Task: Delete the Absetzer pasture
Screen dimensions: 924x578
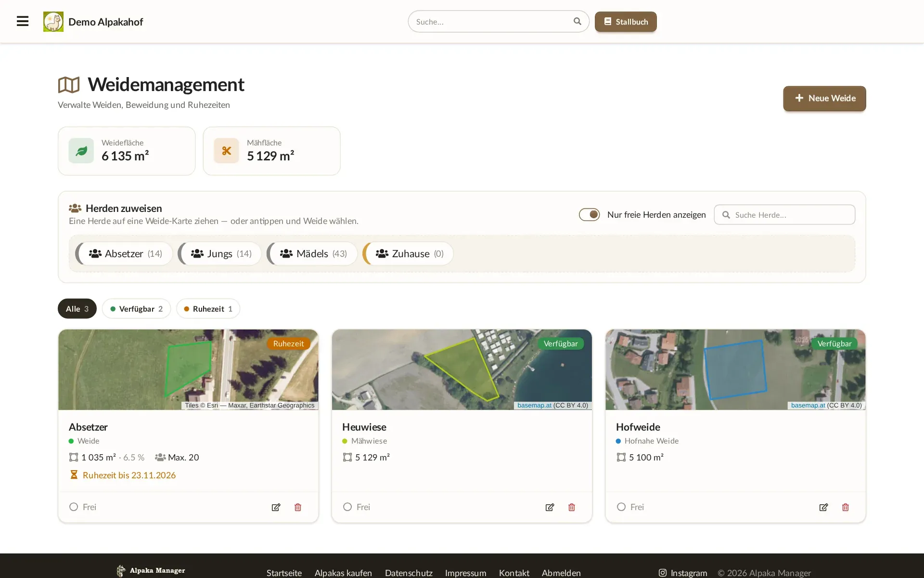Action: click(x=298, y=507)
